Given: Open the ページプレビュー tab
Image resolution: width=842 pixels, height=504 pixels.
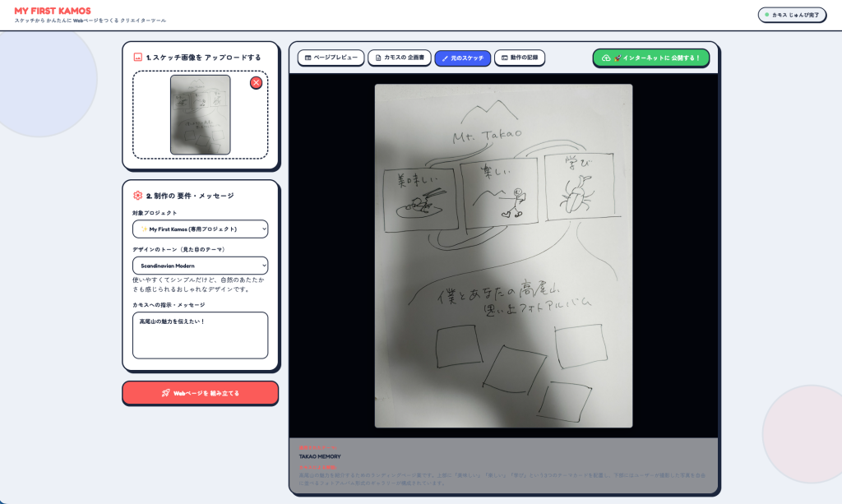Looking at the screenshot, I should 331,58.
